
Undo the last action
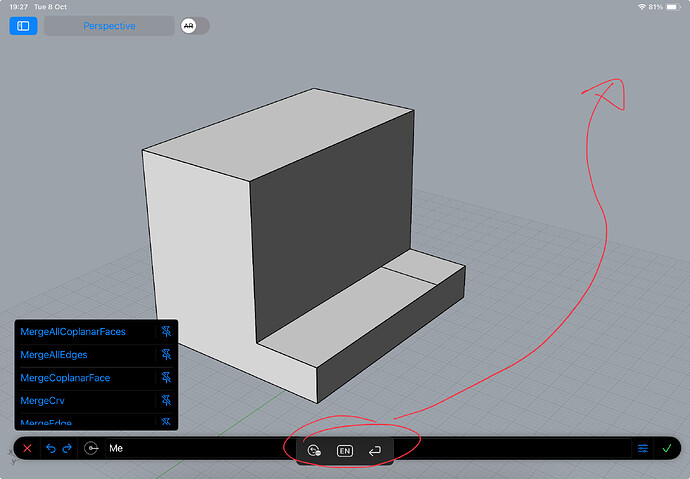(51, 448)
